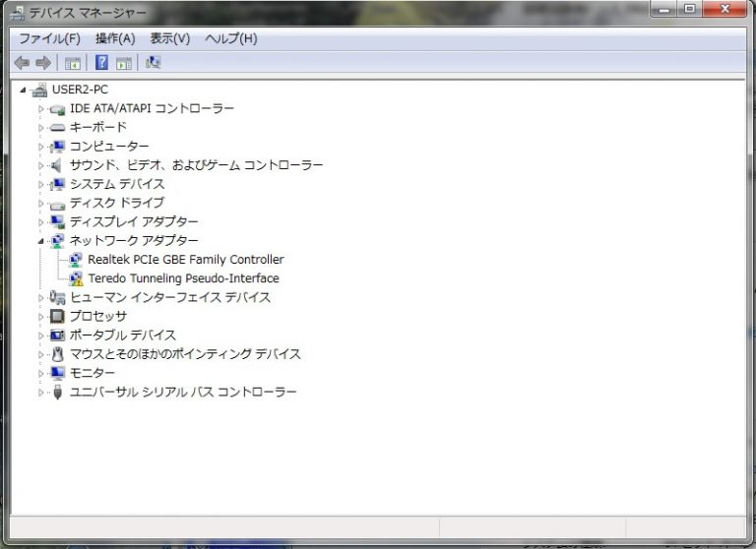The width and height of the screenshot is (756, 549).
Task: Click the キーボード keyboard device icon
Action: click(57, 128)
